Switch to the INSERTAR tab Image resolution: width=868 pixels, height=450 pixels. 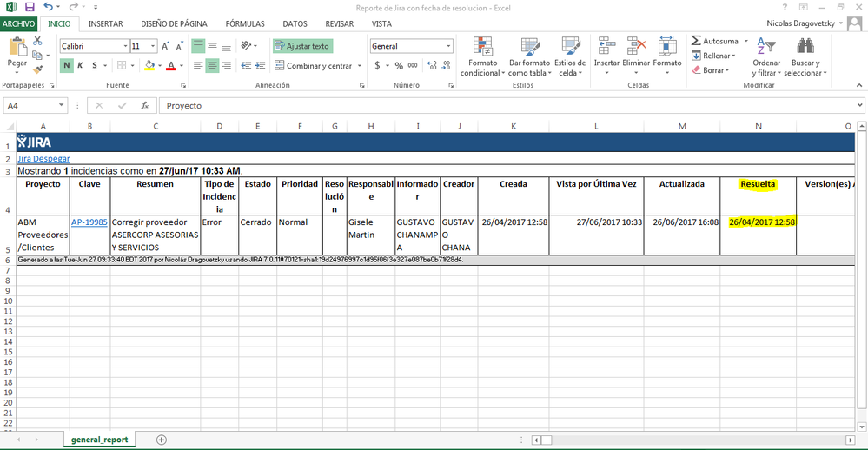106,23
